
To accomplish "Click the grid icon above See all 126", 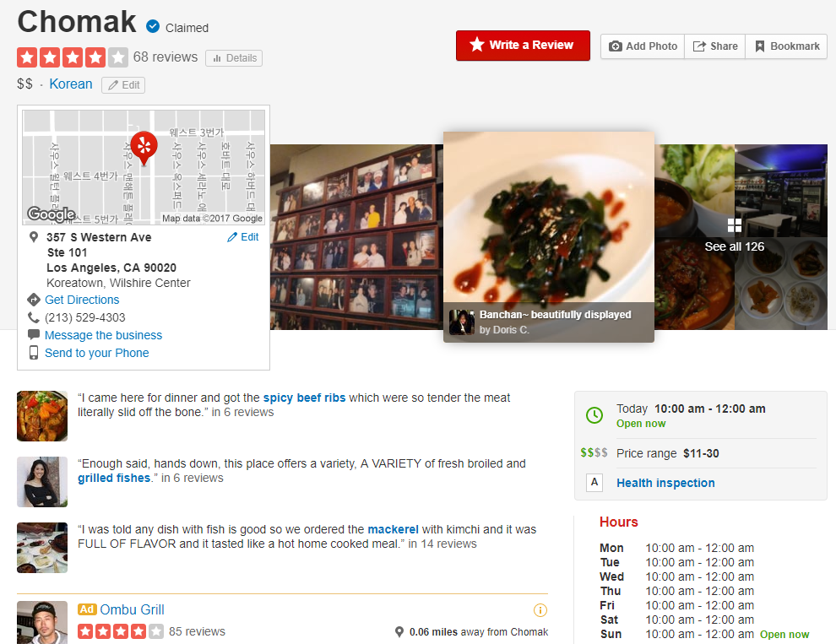I will coord(735,225).
